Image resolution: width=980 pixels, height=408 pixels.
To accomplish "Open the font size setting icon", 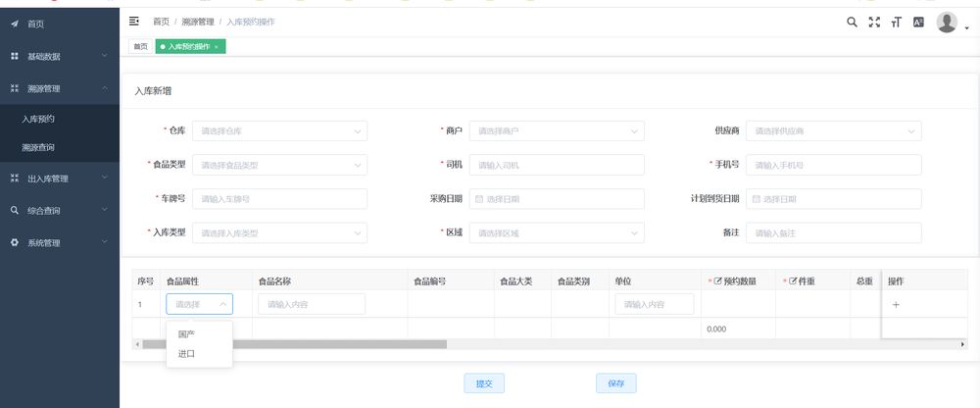I will (x=896, y=22).
